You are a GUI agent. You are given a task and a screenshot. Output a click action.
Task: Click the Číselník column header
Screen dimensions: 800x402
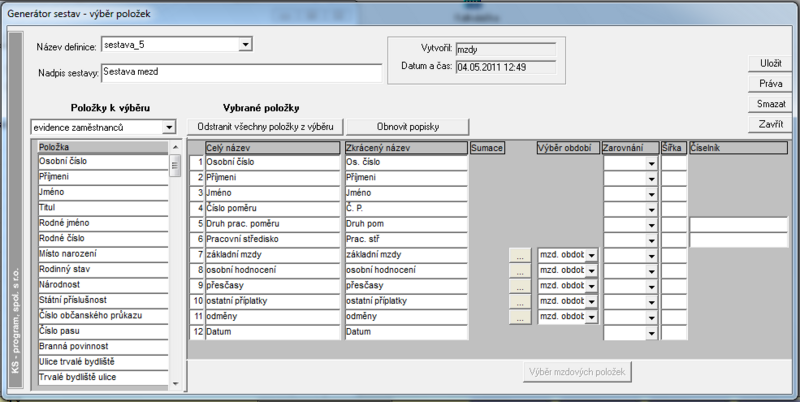(x=738, y=148)
